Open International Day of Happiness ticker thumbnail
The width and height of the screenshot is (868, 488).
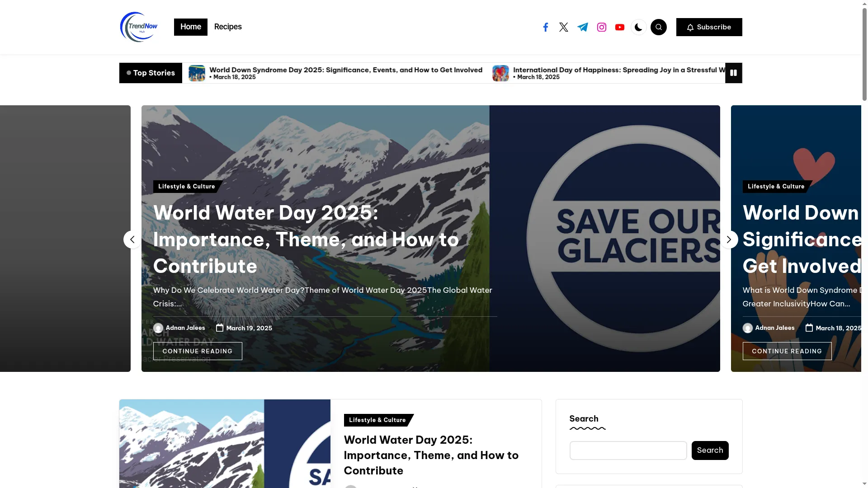500,73
